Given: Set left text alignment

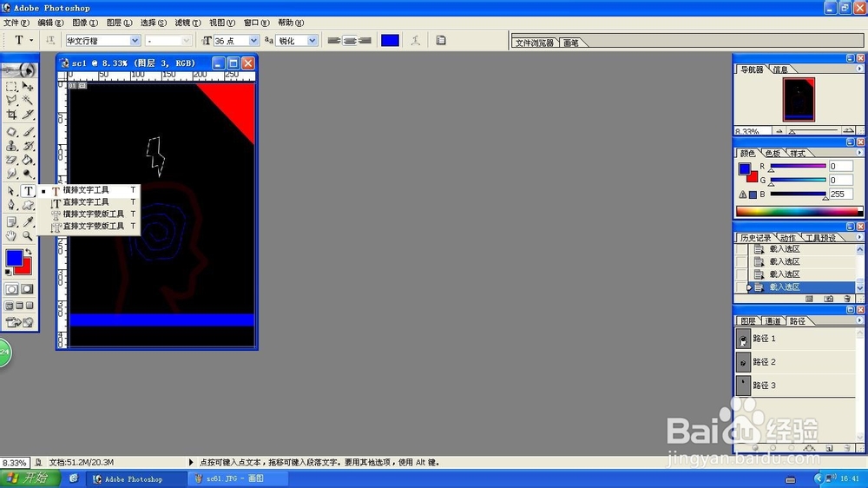Looking at the screenshot, I should (334, 41).
